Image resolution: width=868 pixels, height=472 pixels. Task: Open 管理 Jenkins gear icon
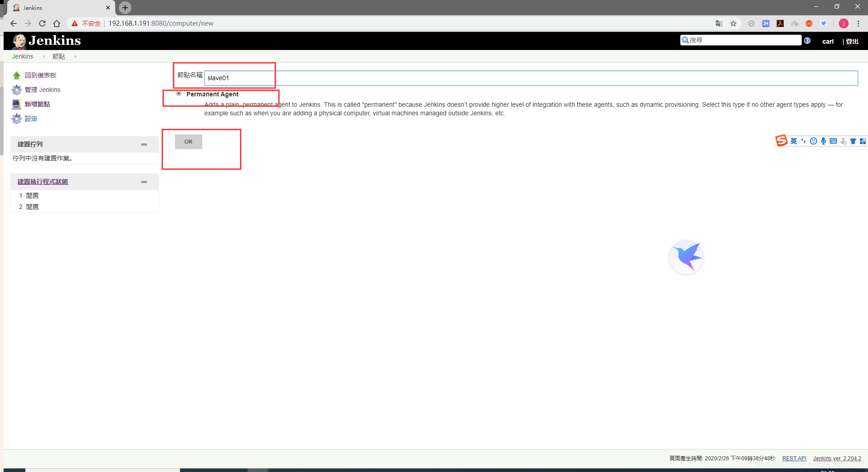(17, 90)
